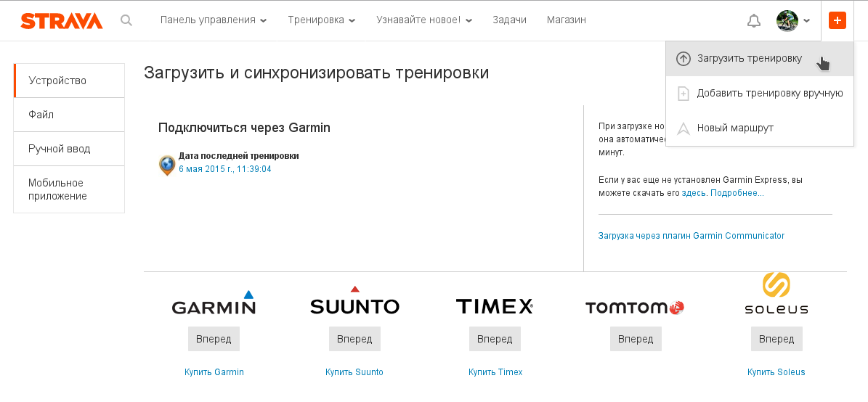This screenshot has height=402, width=868.
Task: Click Вперед button under Suunto
Action: (x=354, y=339)
